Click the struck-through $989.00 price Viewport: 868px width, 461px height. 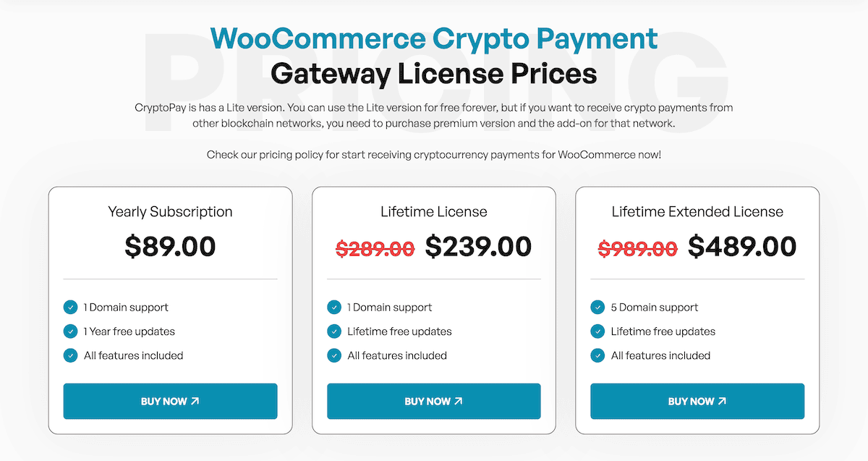tap(637, 246)
